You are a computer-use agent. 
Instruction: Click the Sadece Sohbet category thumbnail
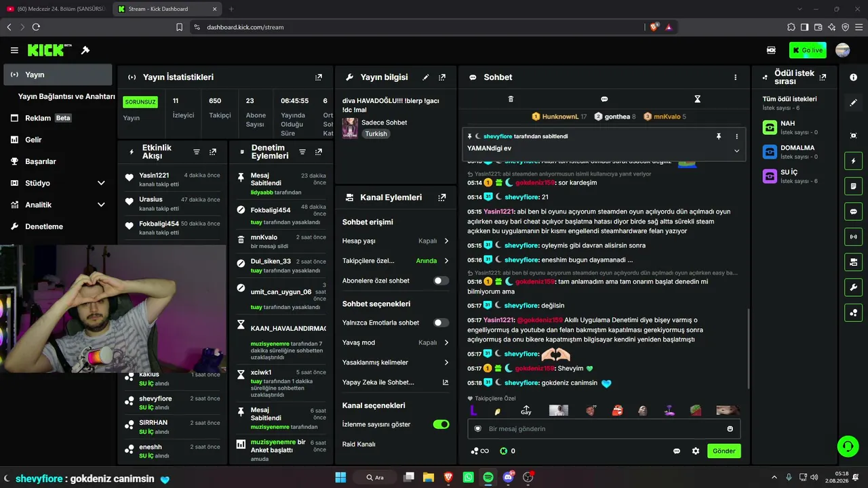pyautogui.click(x=350, y=128)
